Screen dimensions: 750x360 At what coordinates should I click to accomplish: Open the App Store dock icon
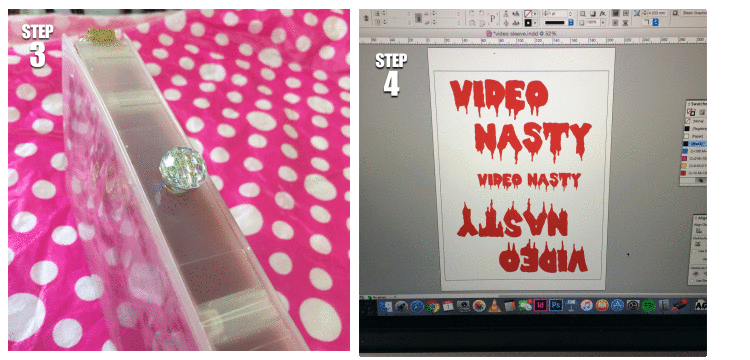click(618, 305)
